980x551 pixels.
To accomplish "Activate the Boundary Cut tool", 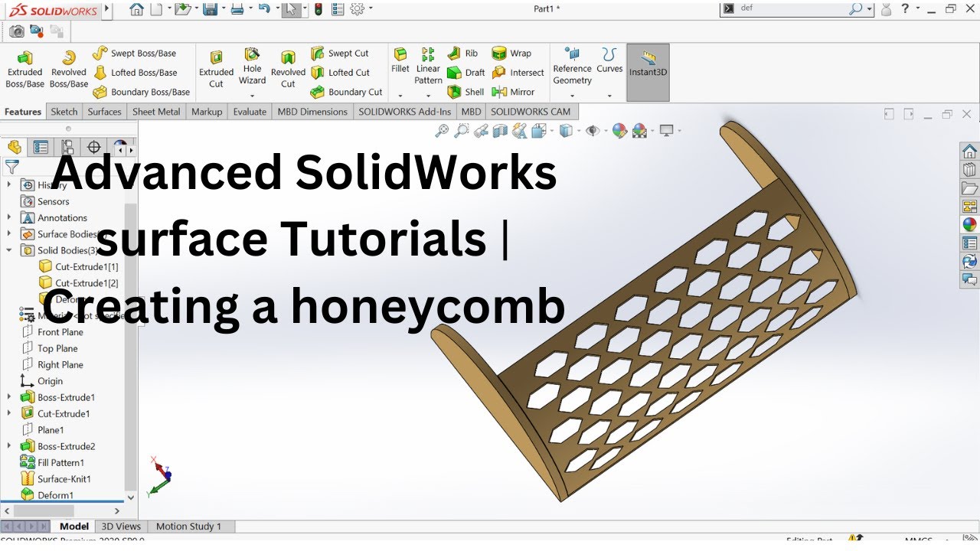I will point(346,92).
